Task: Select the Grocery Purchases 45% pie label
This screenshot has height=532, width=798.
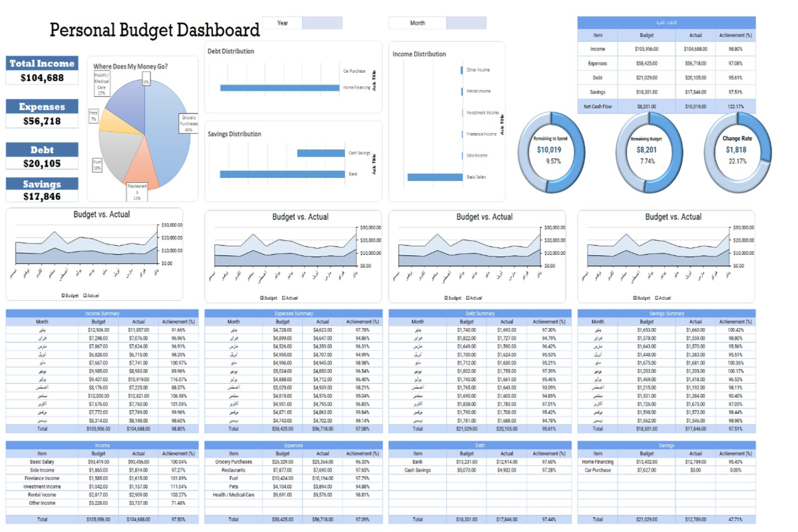Action: 189,124
